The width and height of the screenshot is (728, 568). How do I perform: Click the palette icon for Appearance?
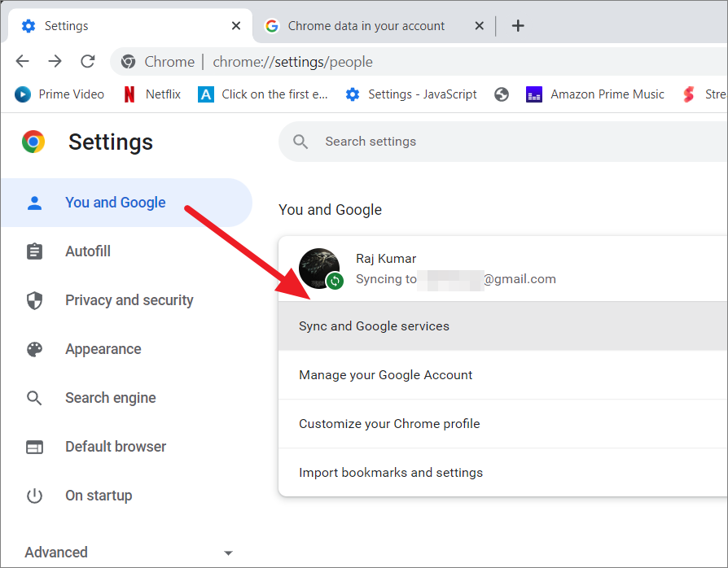pos(34,349)
